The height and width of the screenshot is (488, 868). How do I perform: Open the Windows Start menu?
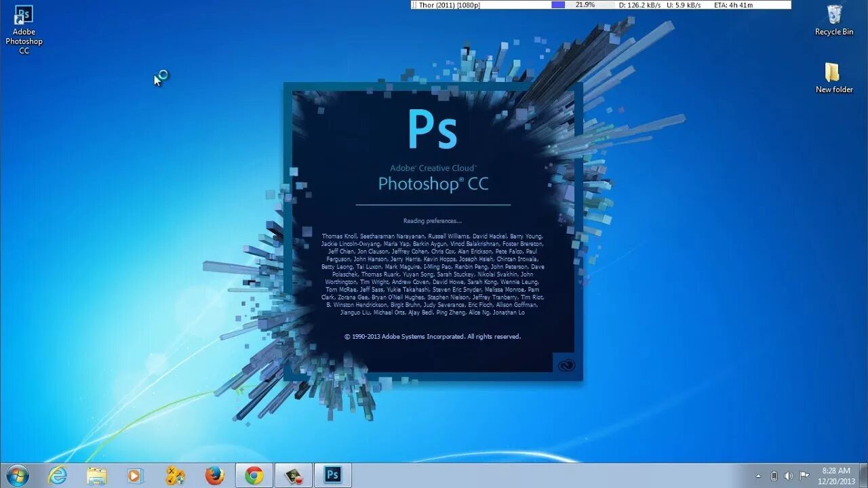coord(17,476)
